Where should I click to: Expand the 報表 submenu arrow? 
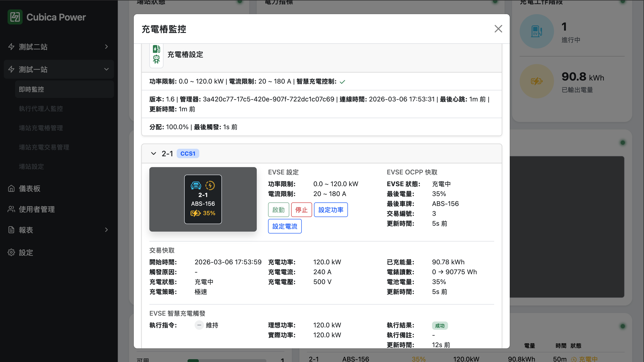tap(106, 229)
